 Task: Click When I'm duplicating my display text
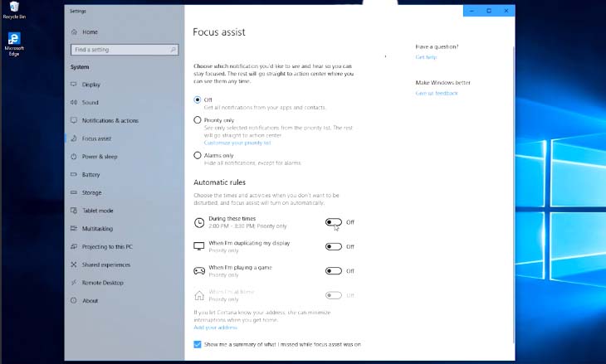249,243
